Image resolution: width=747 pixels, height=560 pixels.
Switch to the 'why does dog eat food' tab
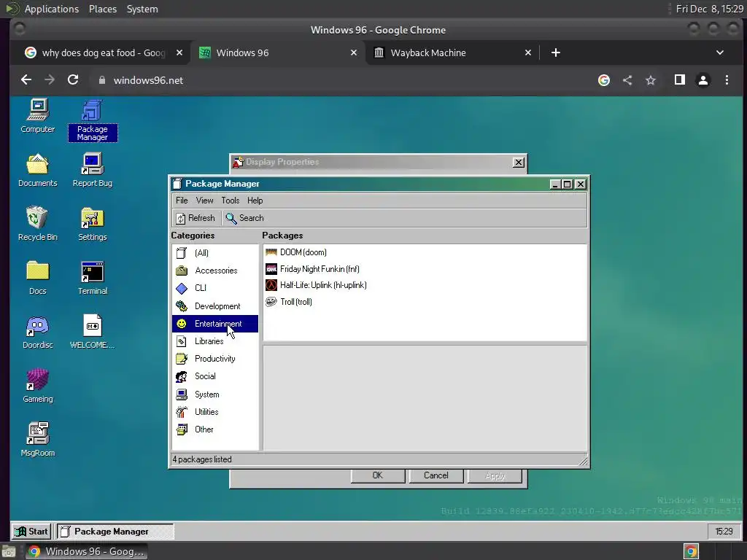point(104,52)
